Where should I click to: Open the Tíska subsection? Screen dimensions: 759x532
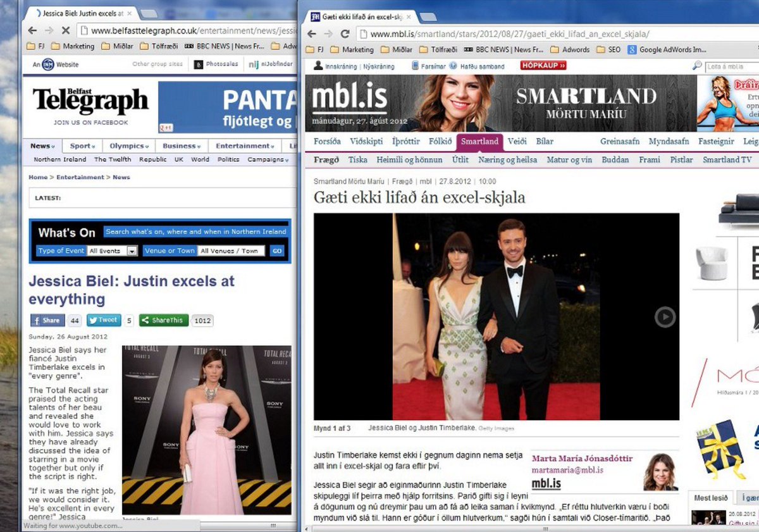357,160
